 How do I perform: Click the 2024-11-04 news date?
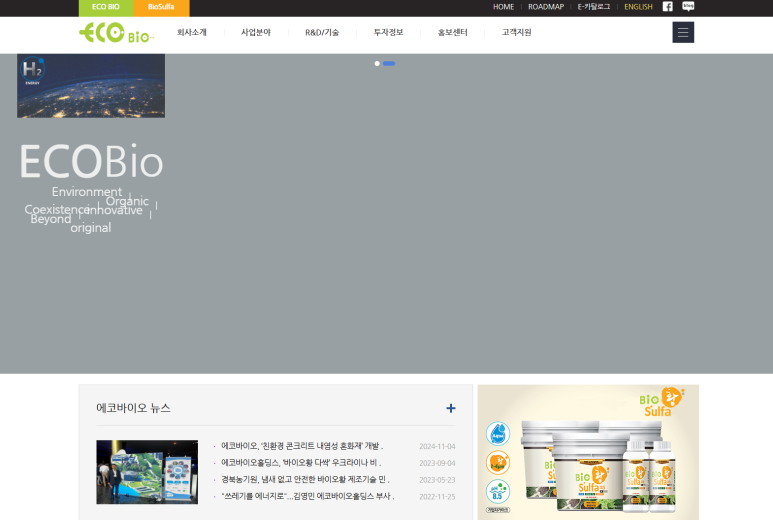pyautogui.click(x=437, y=447)
